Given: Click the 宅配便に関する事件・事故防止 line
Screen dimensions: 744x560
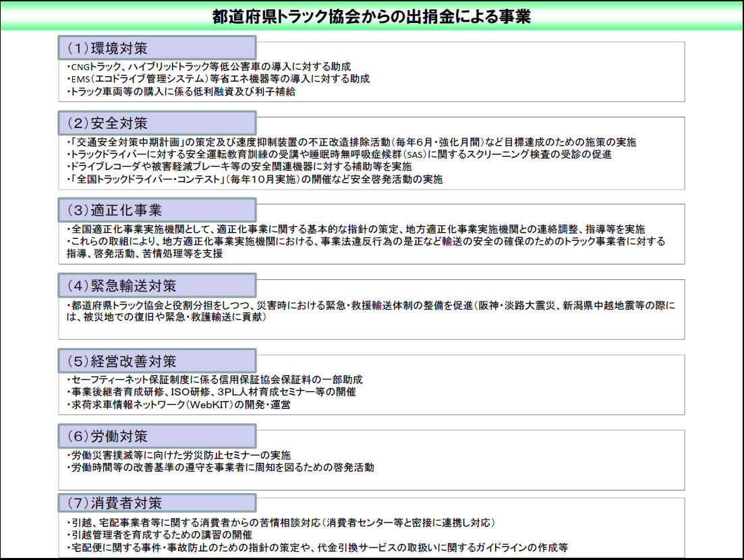Looking at the screenshot, I should (318, 548).
